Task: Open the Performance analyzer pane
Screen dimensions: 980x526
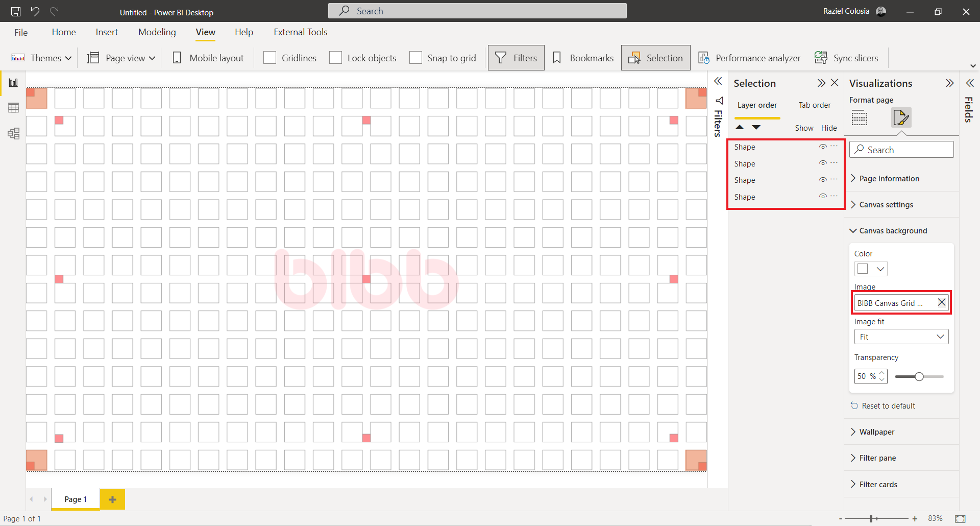Action: point(749,58)
